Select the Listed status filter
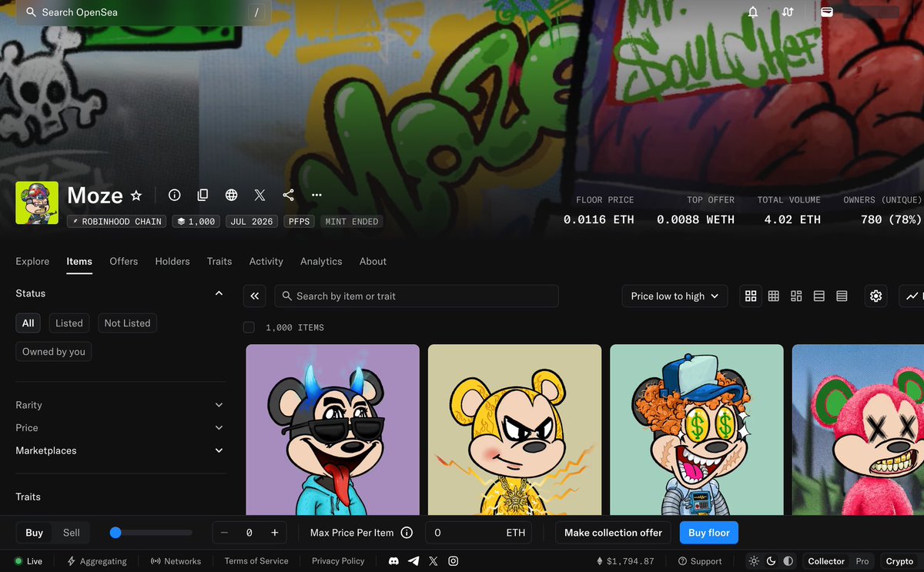The height and width of the screenshot is (572, 924). click(69, 323)
